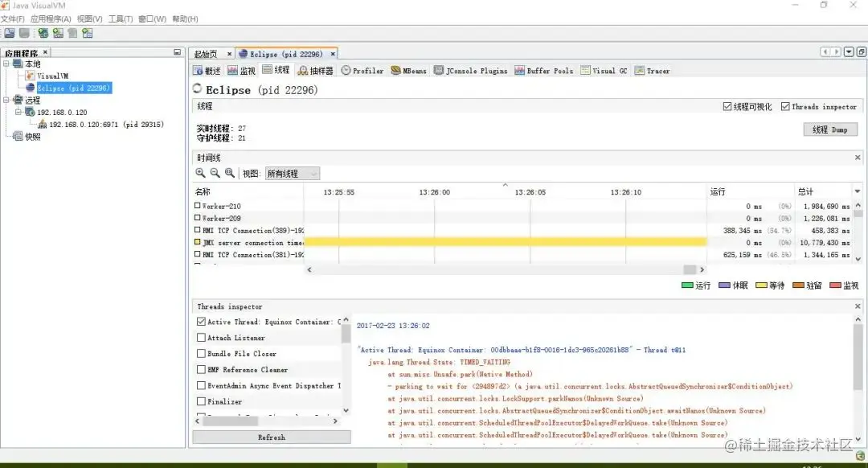The image size is (868, 468).
Task: Close the 应用程序 panel tab
Action: click(45, 52)
